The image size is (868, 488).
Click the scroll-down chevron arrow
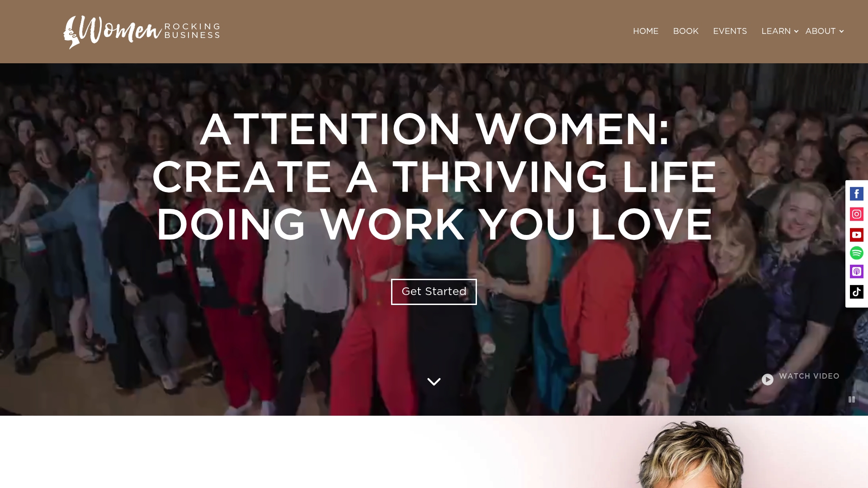coord(434,382)
